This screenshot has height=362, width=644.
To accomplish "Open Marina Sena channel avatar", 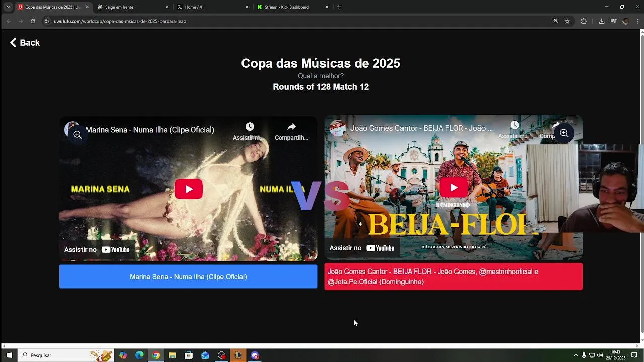I will coord(72,129).
